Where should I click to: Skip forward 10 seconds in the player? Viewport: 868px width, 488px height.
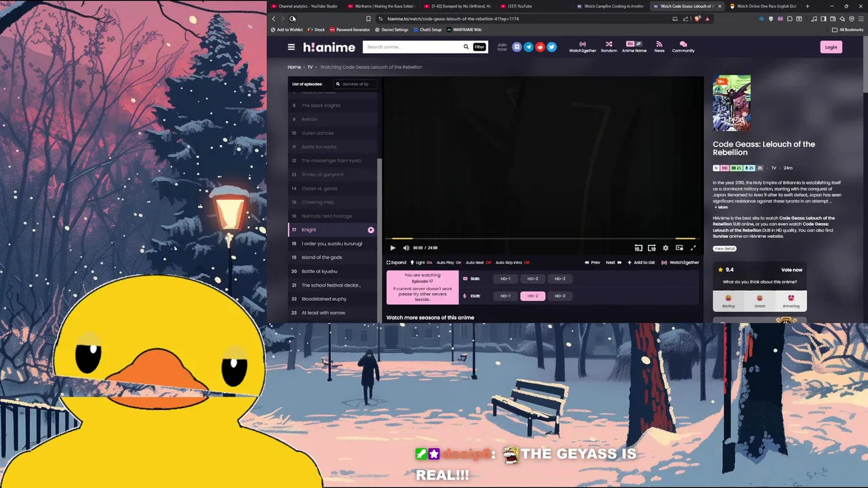tap(652, 248)
